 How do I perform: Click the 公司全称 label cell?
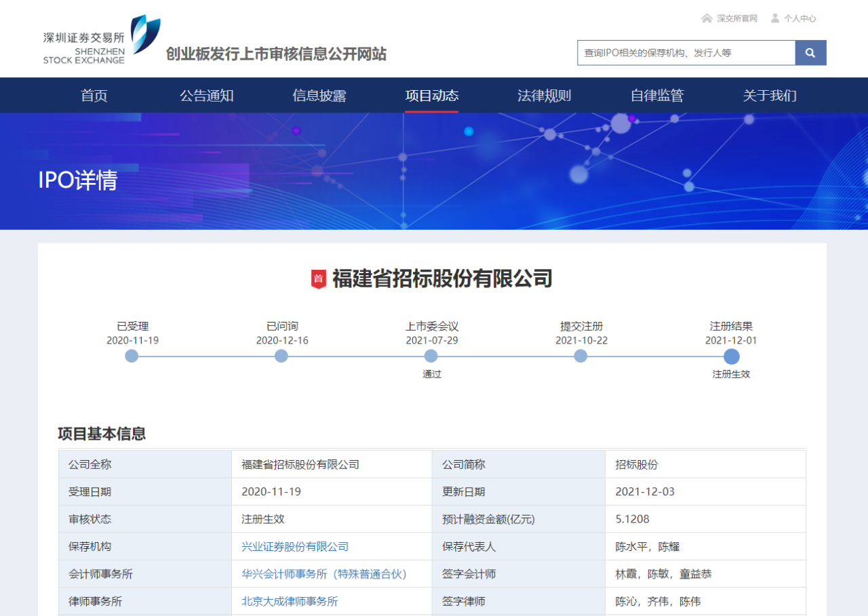click(145, 465)
